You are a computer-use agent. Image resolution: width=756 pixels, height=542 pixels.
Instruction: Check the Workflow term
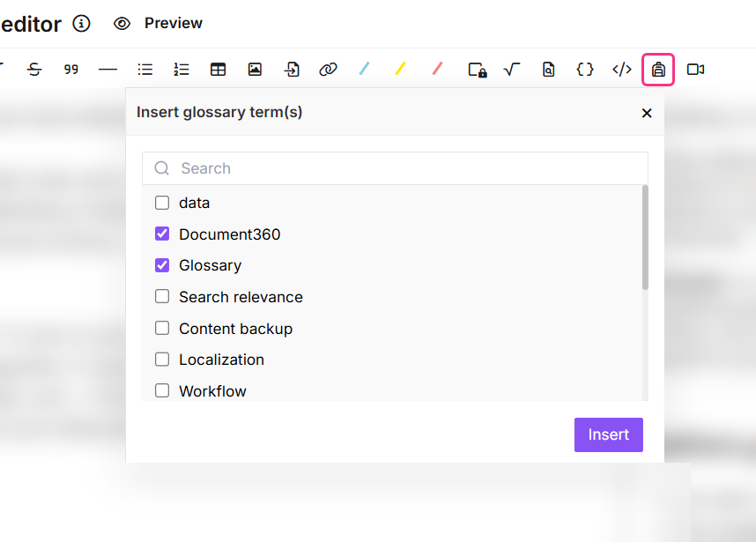(162, 390)
